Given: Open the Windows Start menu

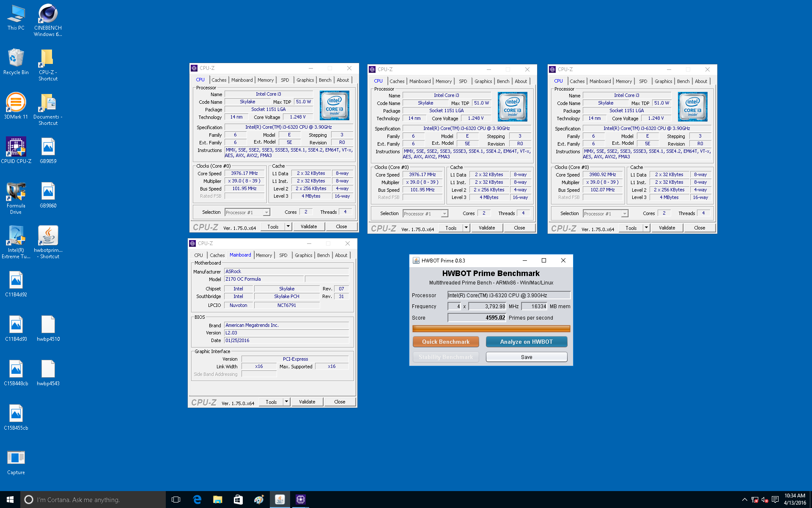Looking at the screenshot, I should (x=10, y=500).
